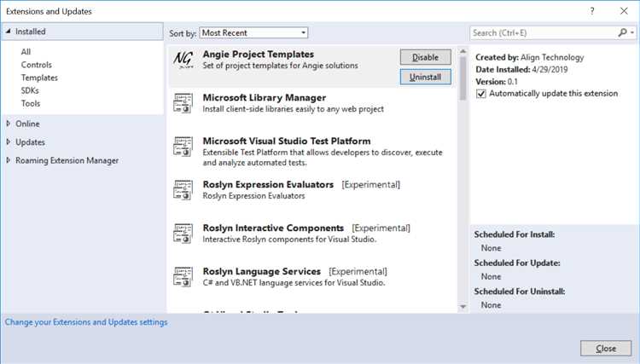Click Roaming Extension Manager label
Viewport: 640px width, 364px height.
tap(67, 160)
